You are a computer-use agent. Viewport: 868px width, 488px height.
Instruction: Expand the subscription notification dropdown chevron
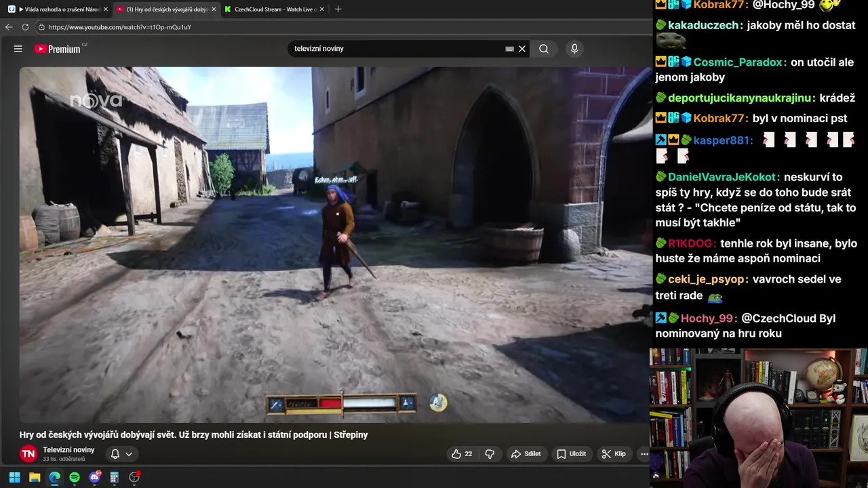tap(129, 454)
